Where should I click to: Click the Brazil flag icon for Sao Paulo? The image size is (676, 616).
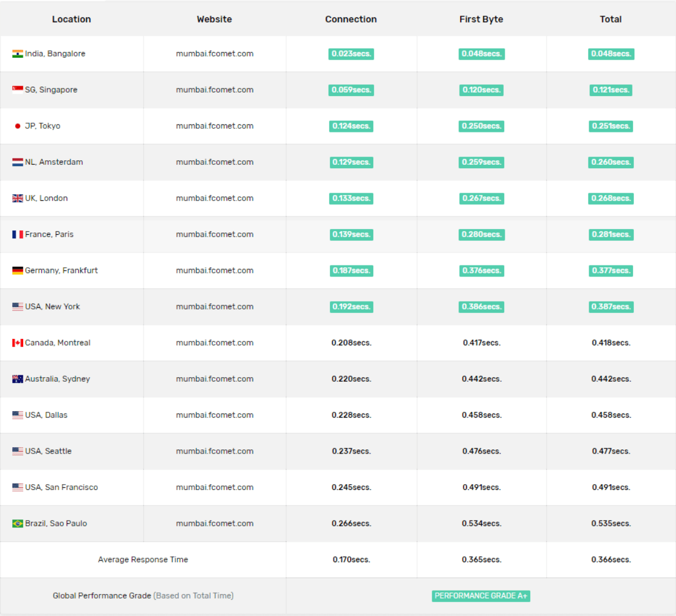(x=17, y=523)
